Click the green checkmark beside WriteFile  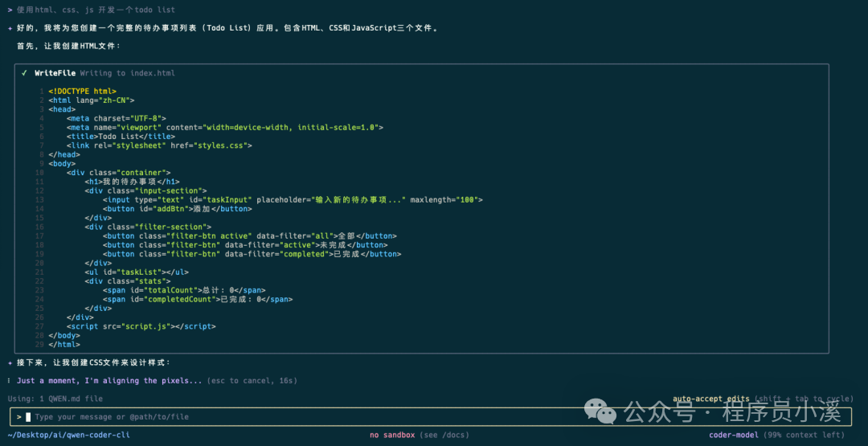pos(25,73)
